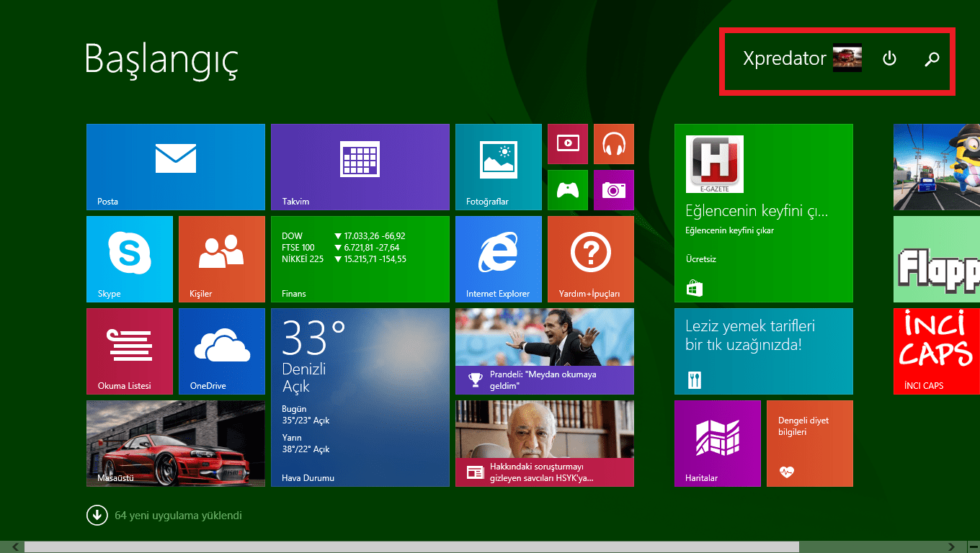Click the horizontal scrollbar thumb
Image resolution: width=980 pixels, height=553 pixels.
click(412, 547)
